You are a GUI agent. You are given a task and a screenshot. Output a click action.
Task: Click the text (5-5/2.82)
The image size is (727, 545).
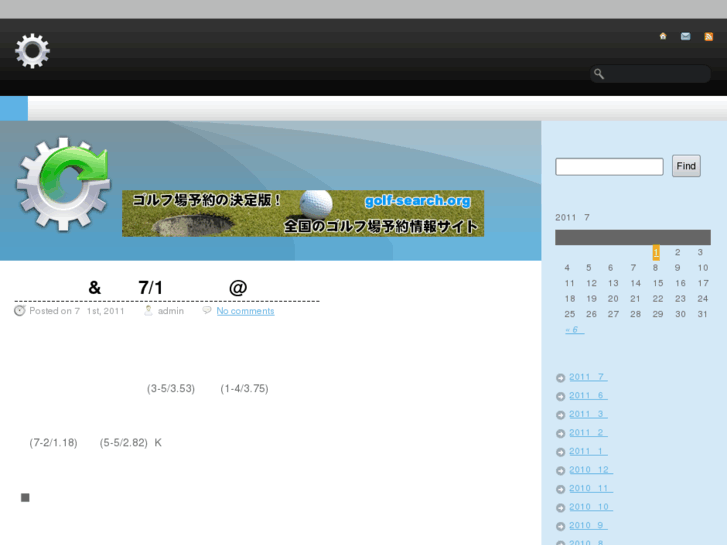[123, 443]
